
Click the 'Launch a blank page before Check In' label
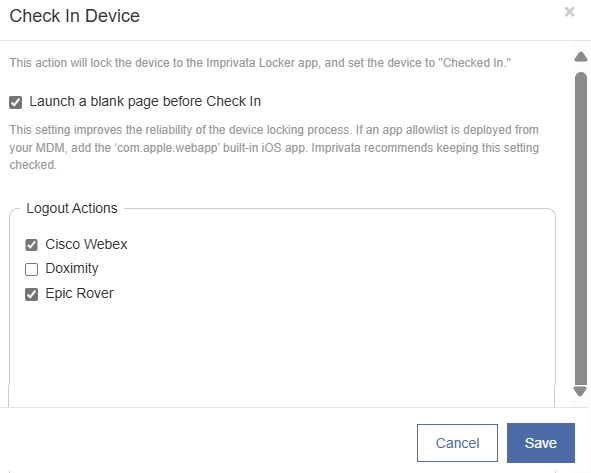pyautogui.click(x=145, y=101)
